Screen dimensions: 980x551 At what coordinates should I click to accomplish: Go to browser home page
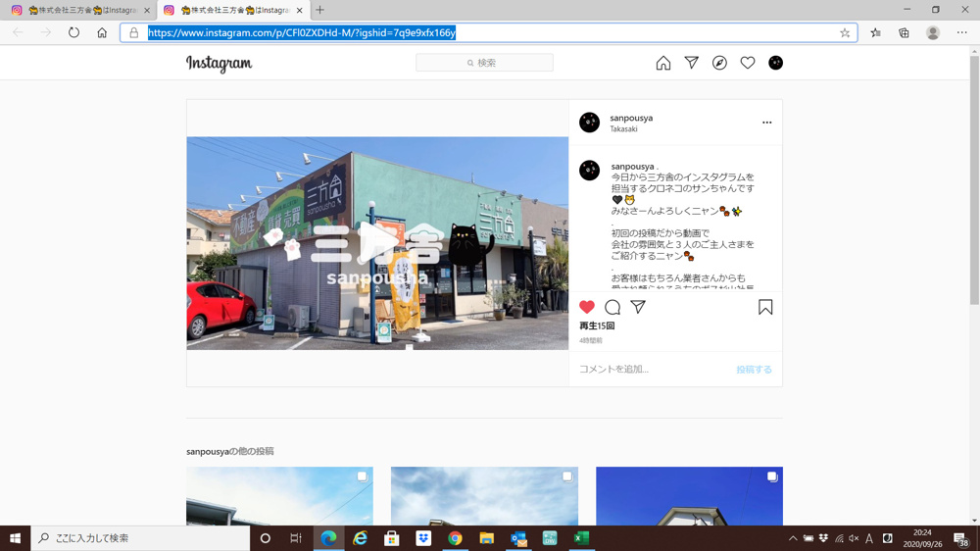(x=102, y=32)
